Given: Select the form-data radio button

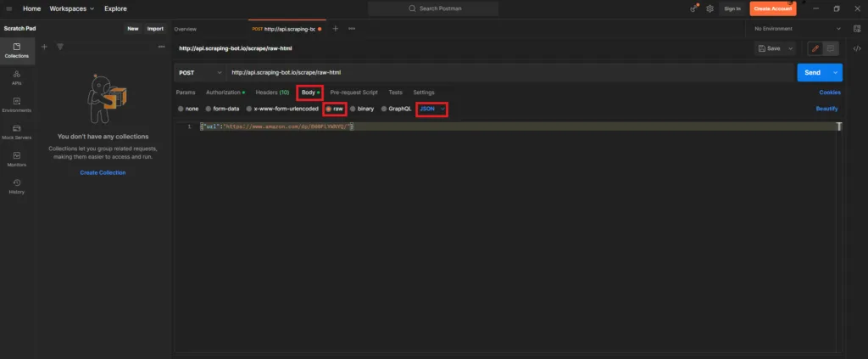Looking at the screenshot, I should [208, 109].
